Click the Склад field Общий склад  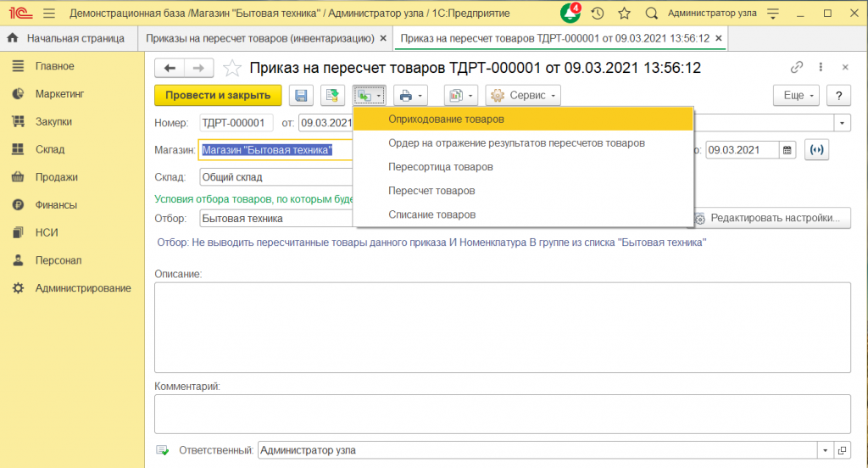[276, 177]
